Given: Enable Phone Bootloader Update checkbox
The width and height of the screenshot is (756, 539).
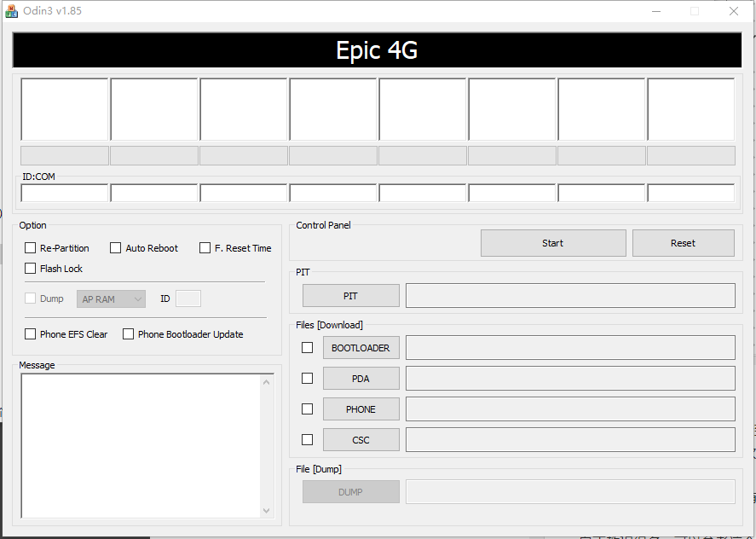Looking at the screenshot, I should coord(129,334).
